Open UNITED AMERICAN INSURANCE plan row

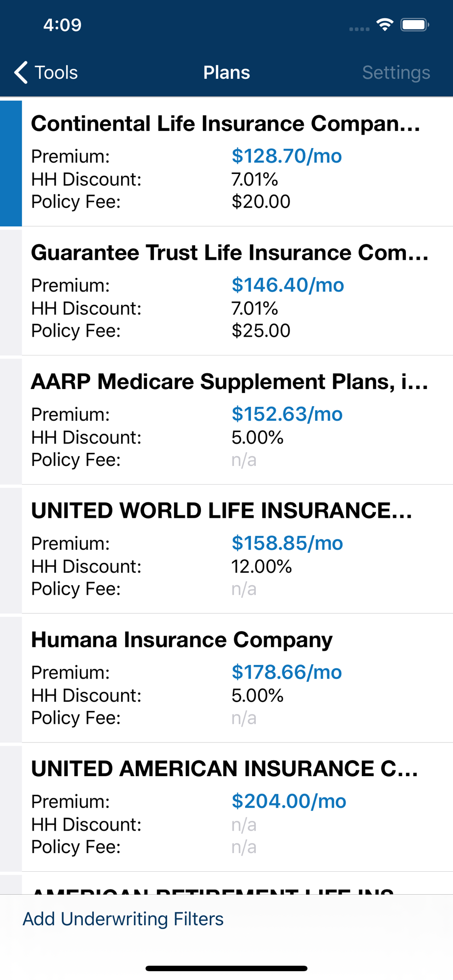coord(225,768)
